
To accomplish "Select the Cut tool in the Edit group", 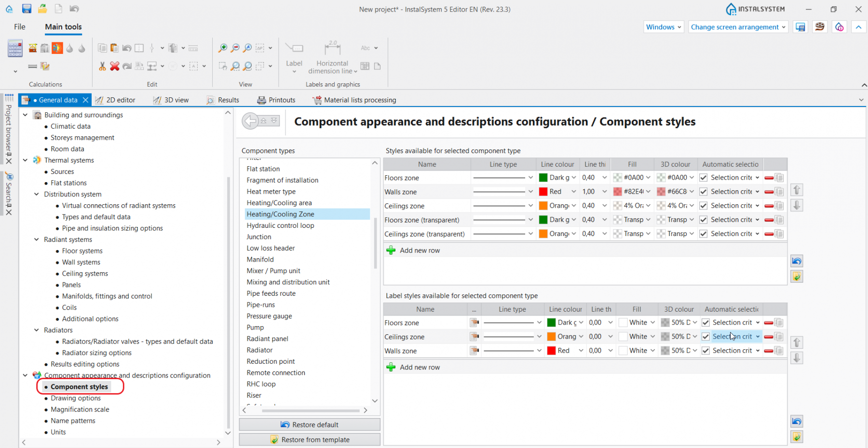I will [102, 66].
